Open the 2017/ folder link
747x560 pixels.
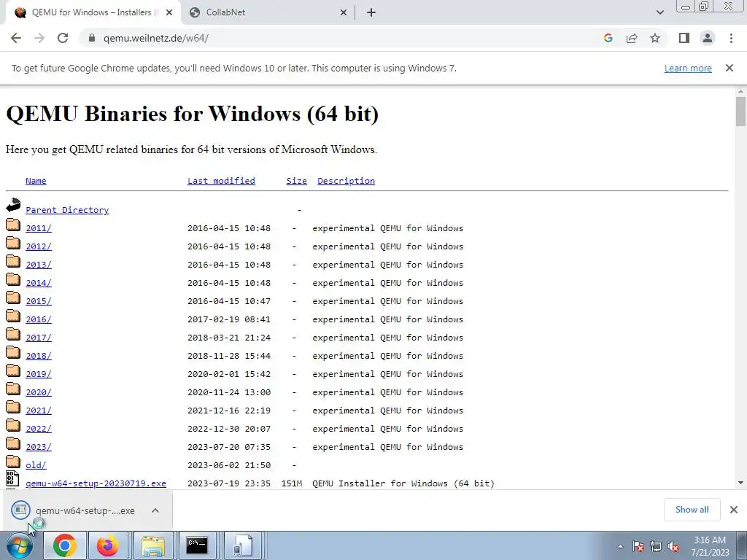[39, 338]
